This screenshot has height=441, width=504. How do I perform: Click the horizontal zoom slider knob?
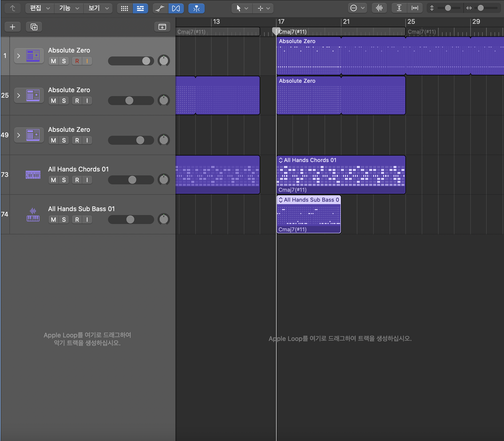480,8
